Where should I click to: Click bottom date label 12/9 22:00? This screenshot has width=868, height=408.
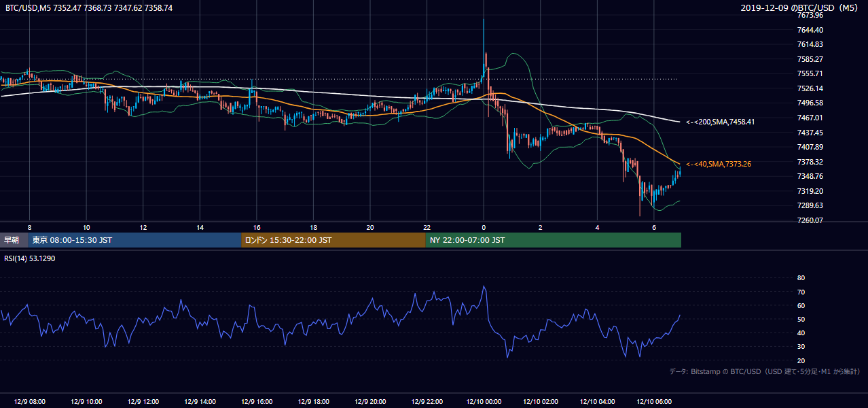(427, 402)
